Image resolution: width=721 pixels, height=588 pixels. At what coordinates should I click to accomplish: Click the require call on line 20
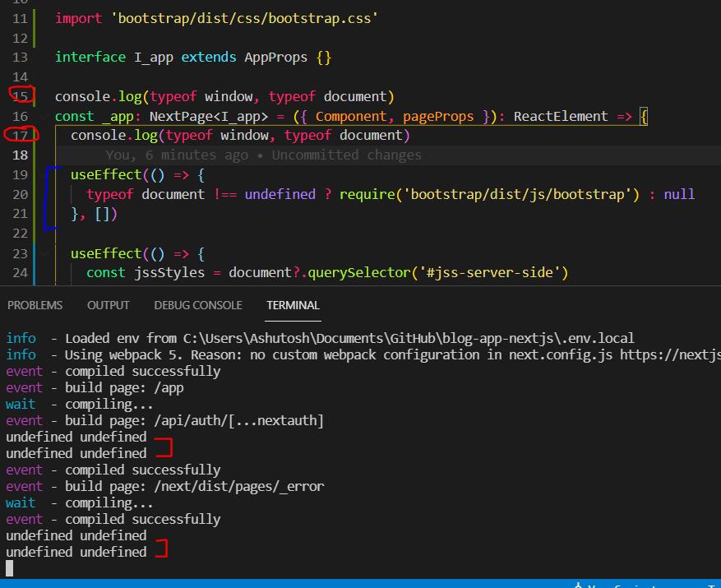pos(366,195)
